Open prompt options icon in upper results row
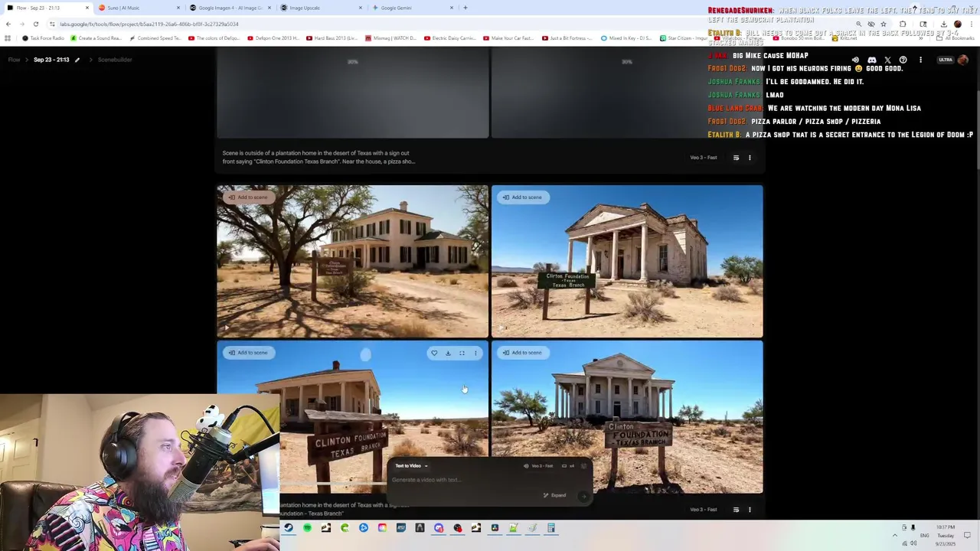Image resolution: width=980 pixels, height=551 pixels. 736,158
